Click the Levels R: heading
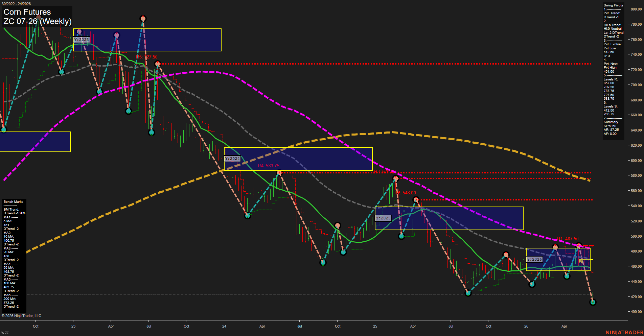This screenshot has height=336, width=644. (611, 79)
